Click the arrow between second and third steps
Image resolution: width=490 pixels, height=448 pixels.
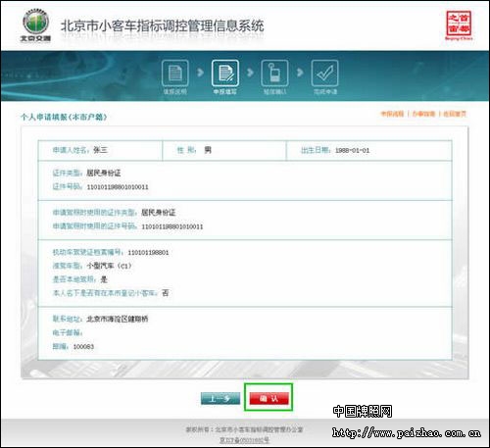[x=250, y=73]
